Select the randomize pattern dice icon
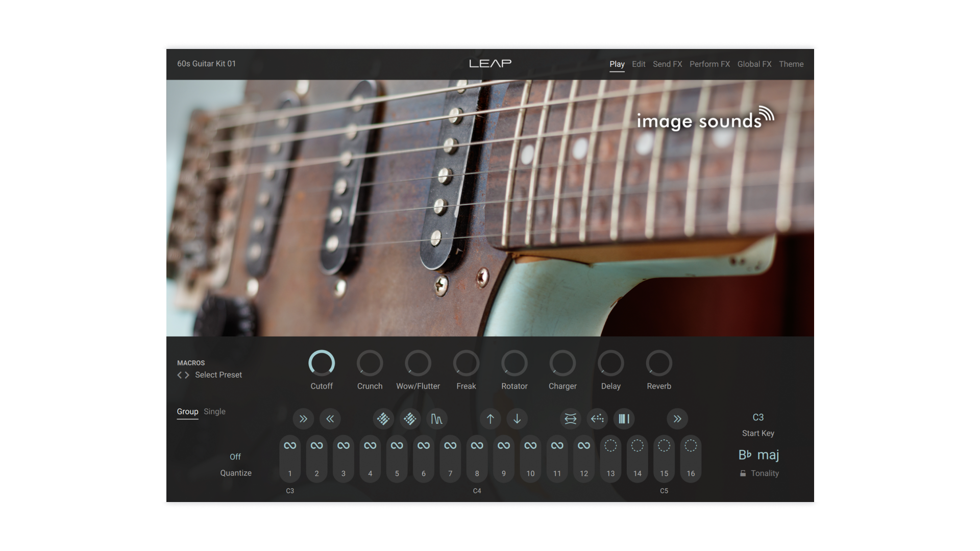 pos(383,418)
